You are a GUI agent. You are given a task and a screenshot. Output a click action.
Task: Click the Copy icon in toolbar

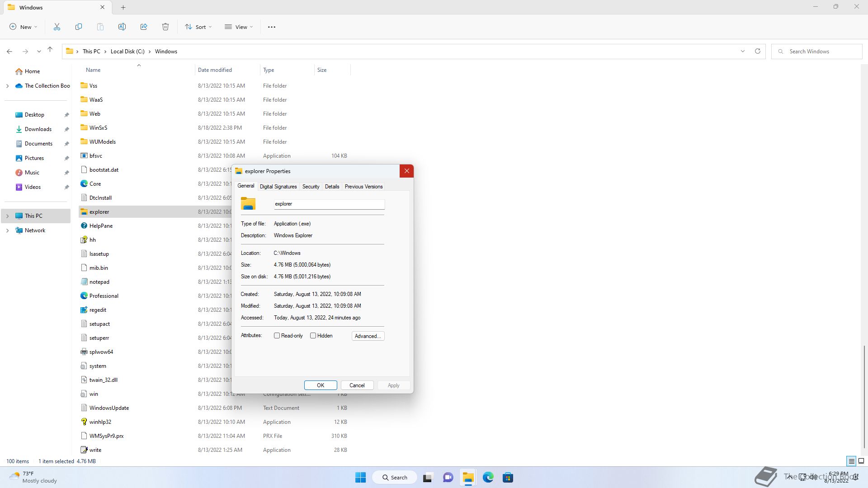(x=79, y=27)
